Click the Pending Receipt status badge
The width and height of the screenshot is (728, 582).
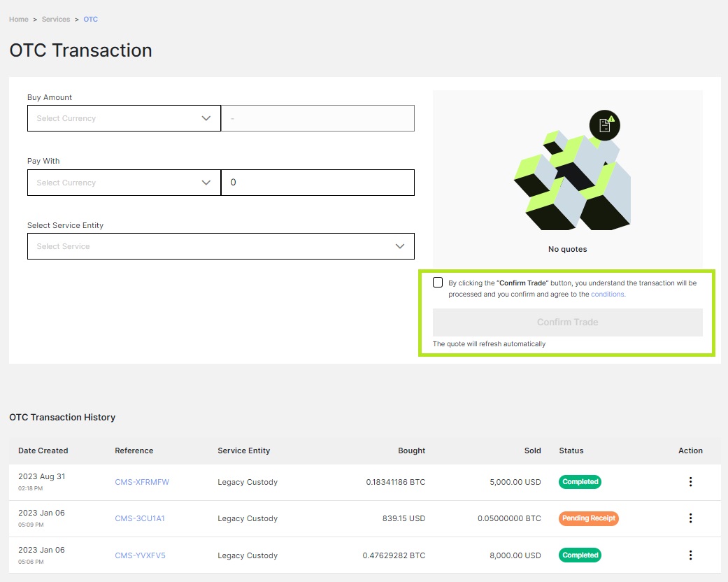tap(588, 518)
